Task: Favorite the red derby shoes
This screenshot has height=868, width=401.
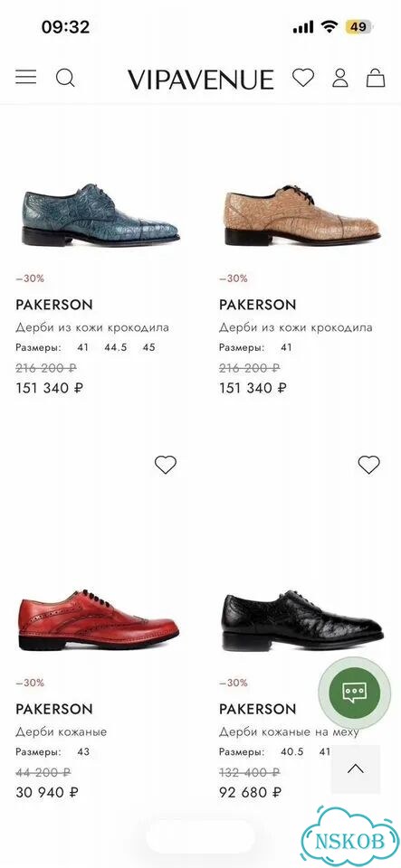Action: point(165,465)
